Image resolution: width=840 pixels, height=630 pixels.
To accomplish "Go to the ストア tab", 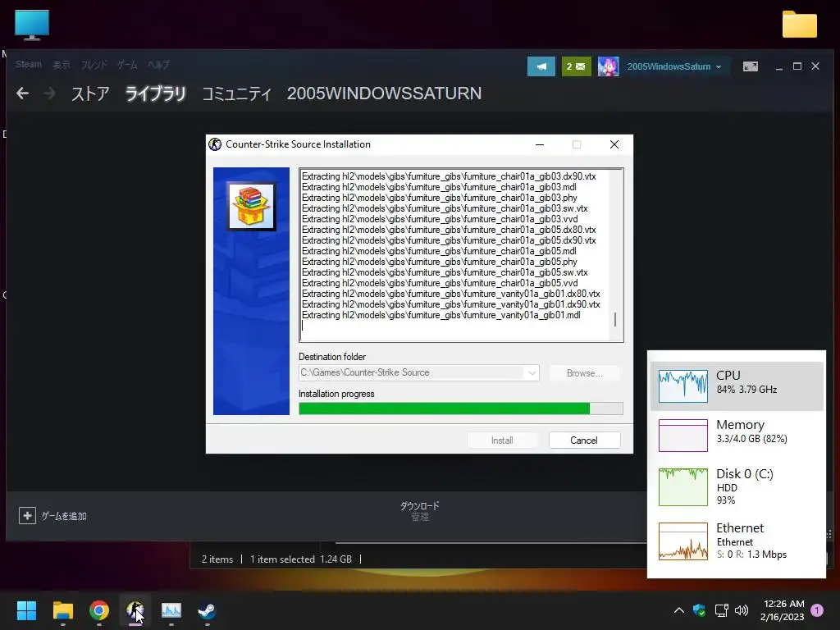I will tap(90, 94).
